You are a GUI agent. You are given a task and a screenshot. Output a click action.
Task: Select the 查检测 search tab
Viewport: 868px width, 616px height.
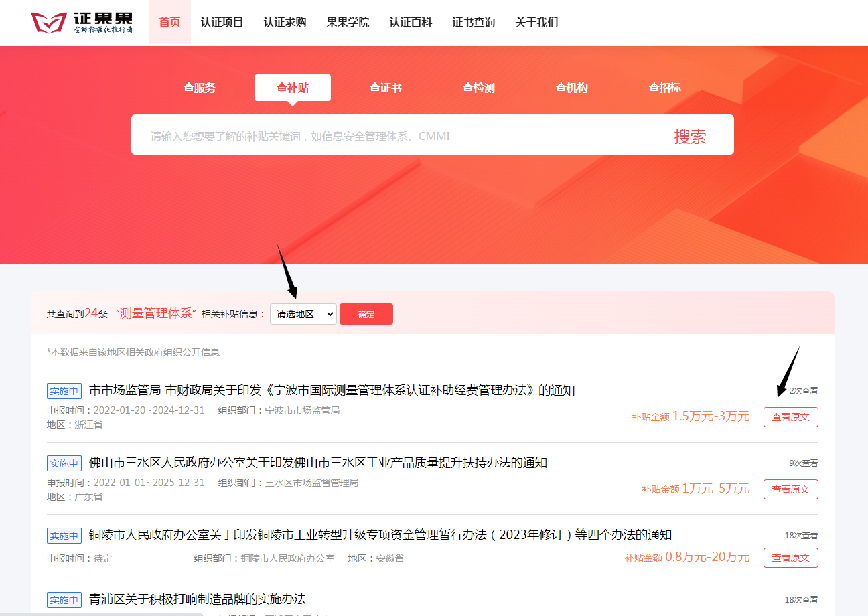coord(479,88)
